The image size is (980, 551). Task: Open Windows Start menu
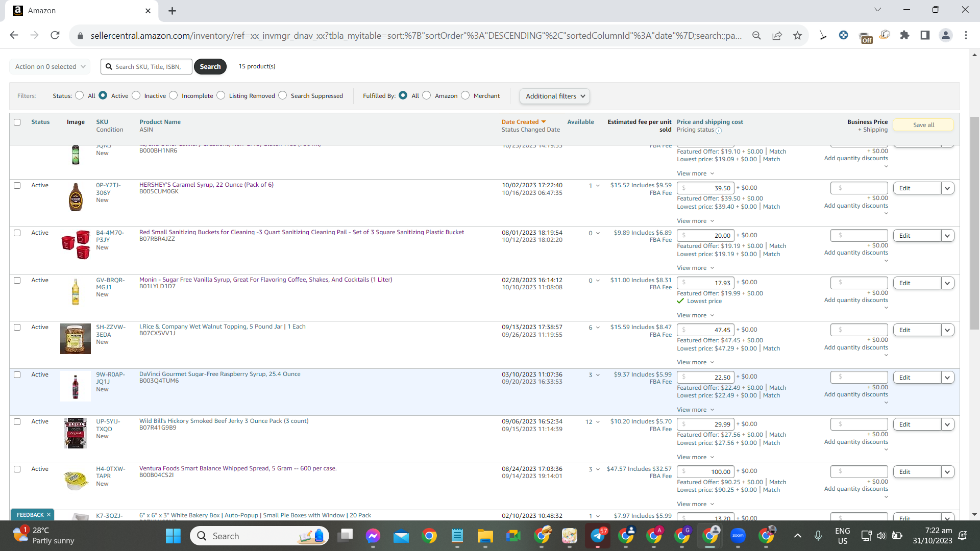pyautogui.click(x=173, y=536)
